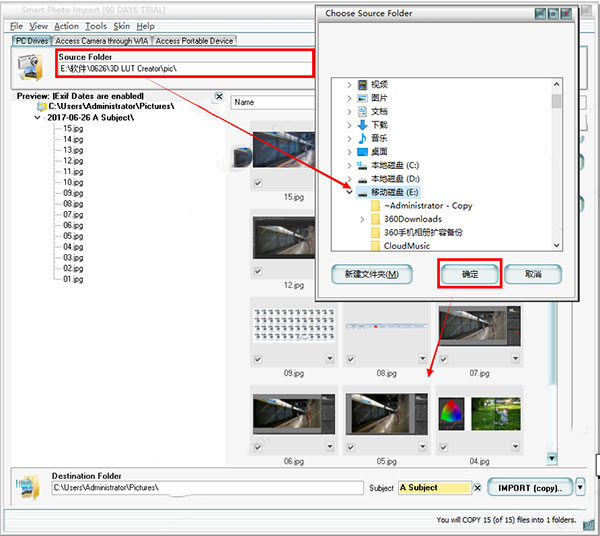
Task: Close the preview panel with X icon
Action: (x=219, y=96)
